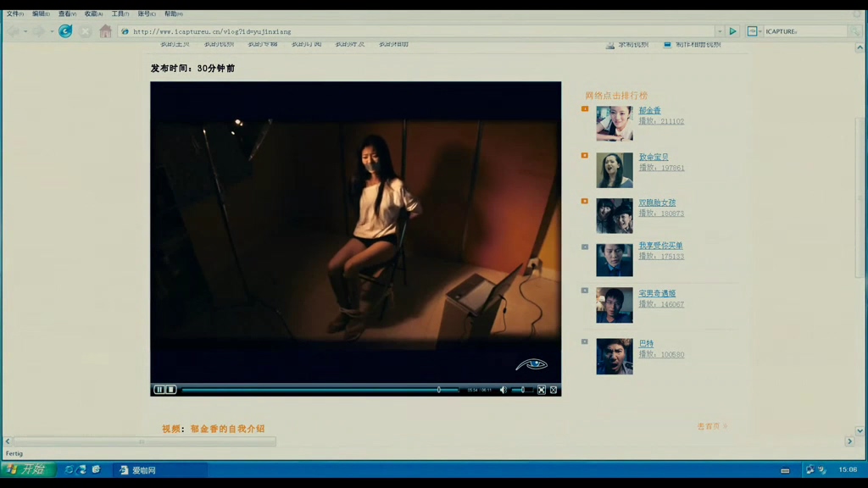This screenshot has height=488, width=868.
Task: Click the stop loading X icon in toolbar
Action: 85,31
